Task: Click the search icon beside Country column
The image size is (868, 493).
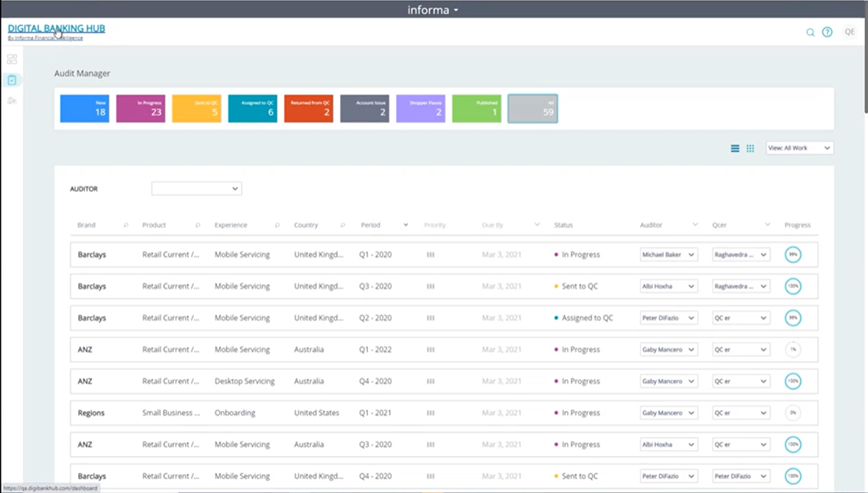Action: tap(343, 225)
